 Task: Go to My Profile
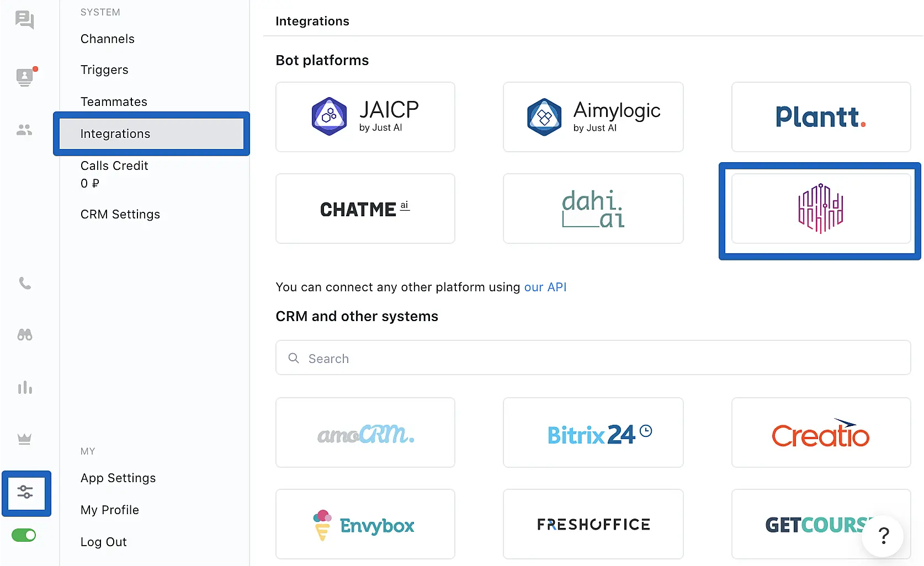click(110, 510)
